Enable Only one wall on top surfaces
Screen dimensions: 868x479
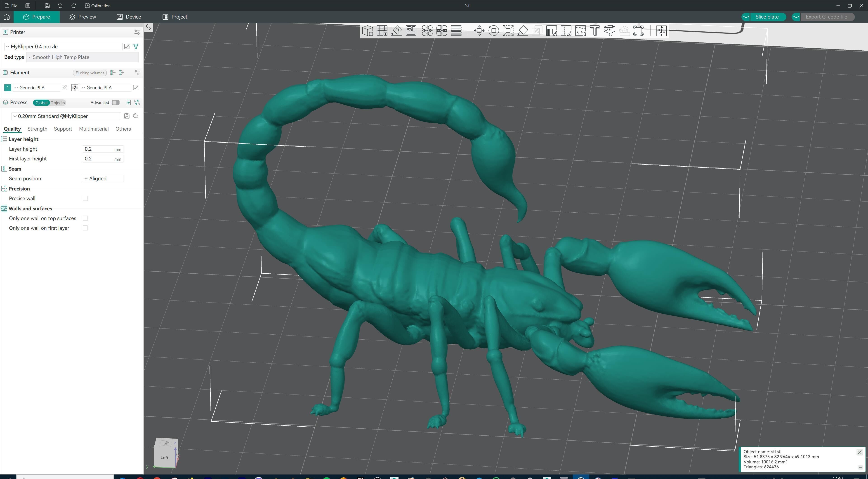(85, 218)
